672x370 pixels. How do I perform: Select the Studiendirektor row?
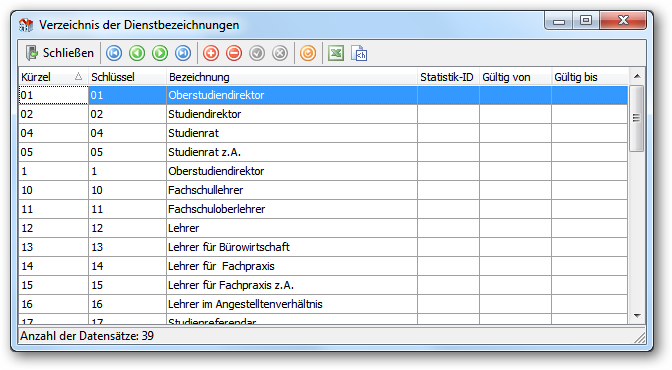(x=323, y=114)
